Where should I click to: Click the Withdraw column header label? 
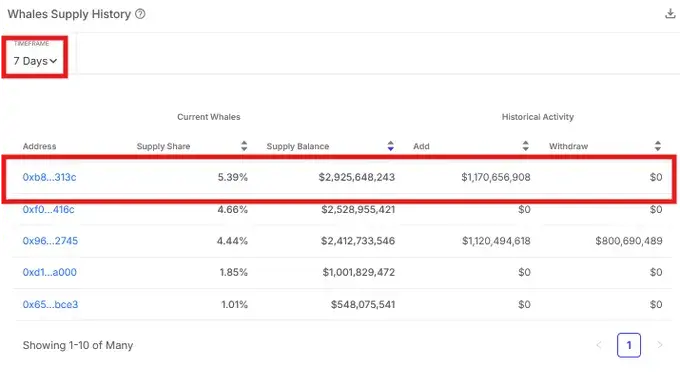(x=569, y=146)
